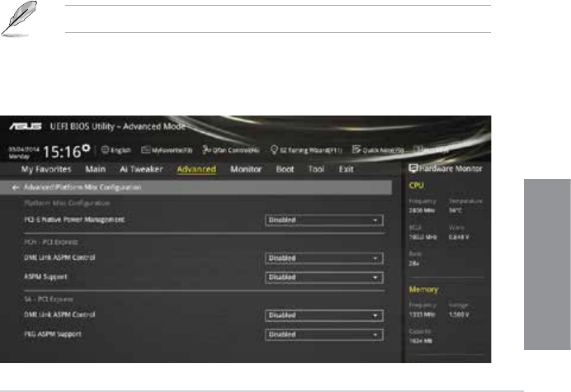Screen dimensions: 571x392
Task: Go to the Boot tab
Action: 285,169
